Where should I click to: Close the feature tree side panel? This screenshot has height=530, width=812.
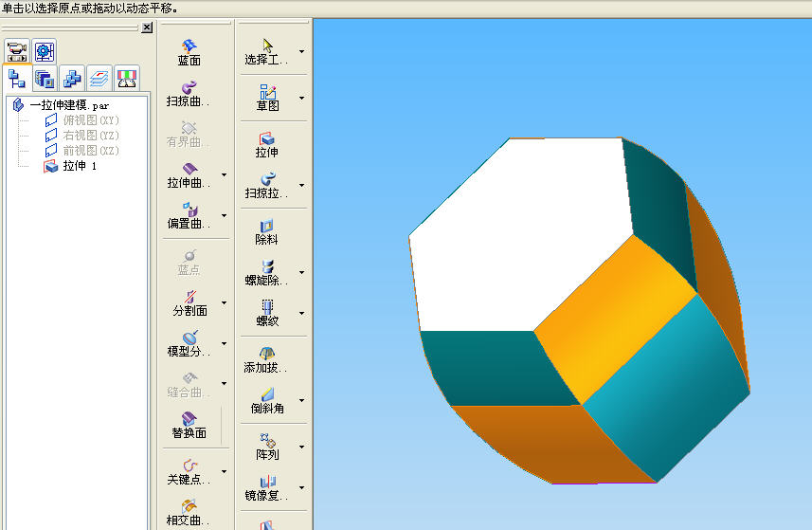pyautogui.click(x=147, y=27)
